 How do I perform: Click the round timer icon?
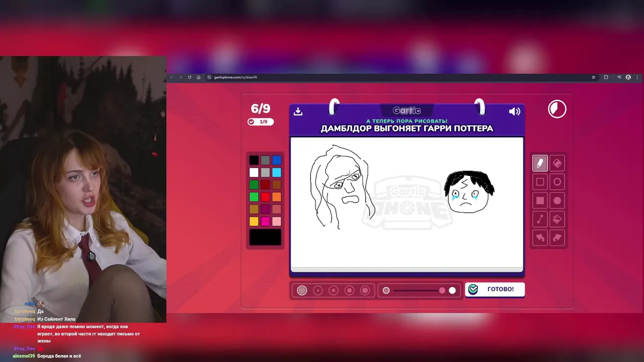[557, 109]
